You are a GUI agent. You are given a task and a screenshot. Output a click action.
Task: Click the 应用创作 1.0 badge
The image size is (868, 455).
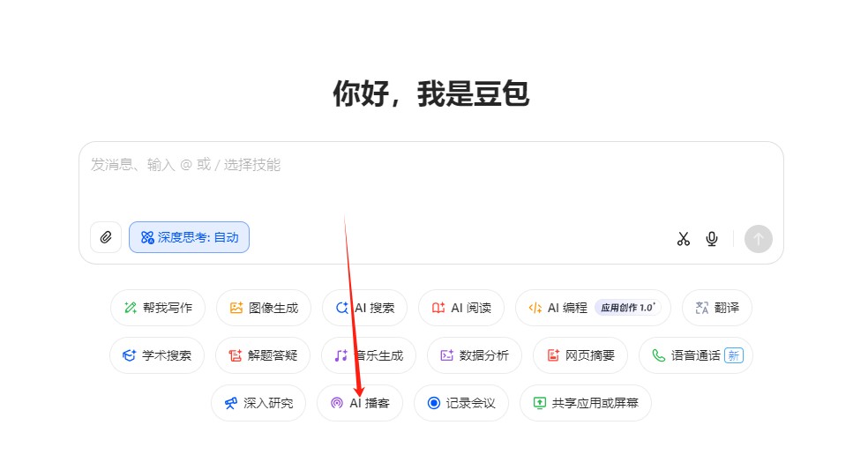628,308
